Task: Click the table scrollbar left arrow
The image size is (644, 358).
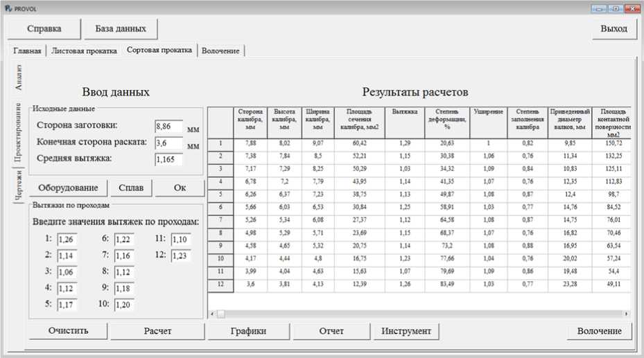Action: [212, 314]
